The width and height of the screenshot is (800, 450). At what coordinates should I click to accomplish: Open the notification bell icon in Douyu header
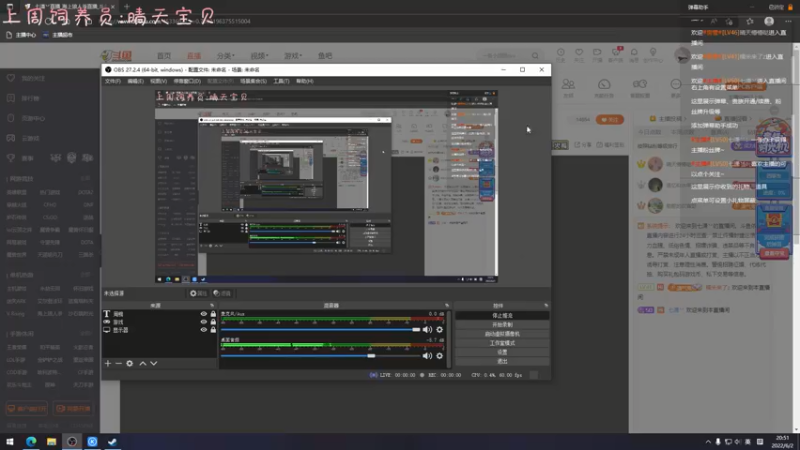pyautogui.click(x=634, y=55)
